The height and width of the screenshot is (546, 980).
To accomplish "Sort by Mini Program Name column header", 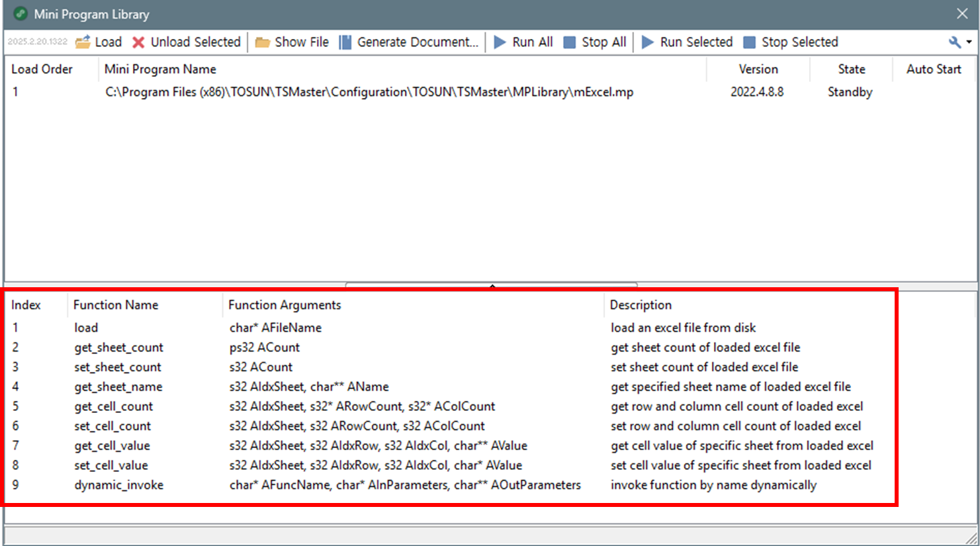I will [x=160, y=69].
